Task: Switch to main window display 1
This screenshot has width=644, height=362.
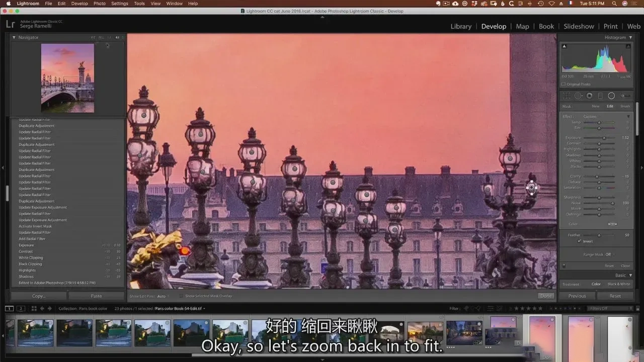Action: (x=9, y=308)
